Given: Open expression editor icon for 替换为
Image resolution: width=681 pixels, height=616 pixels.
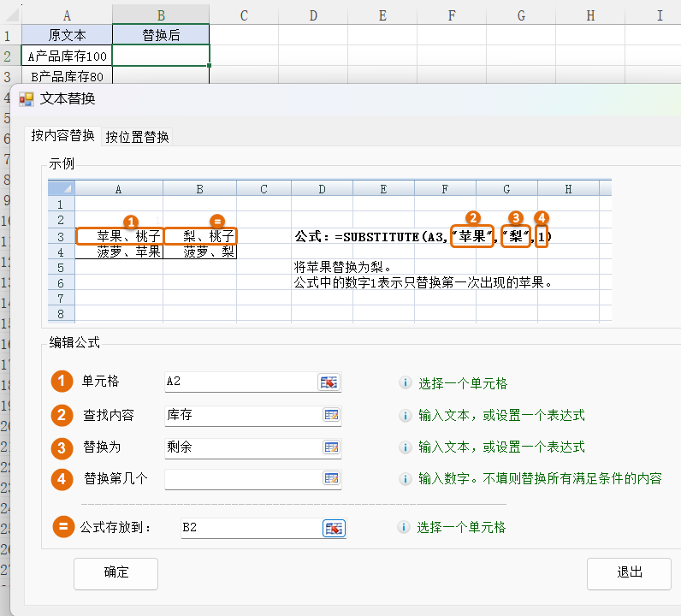Looking at the screenshot, I should click(x=330, y=447).
